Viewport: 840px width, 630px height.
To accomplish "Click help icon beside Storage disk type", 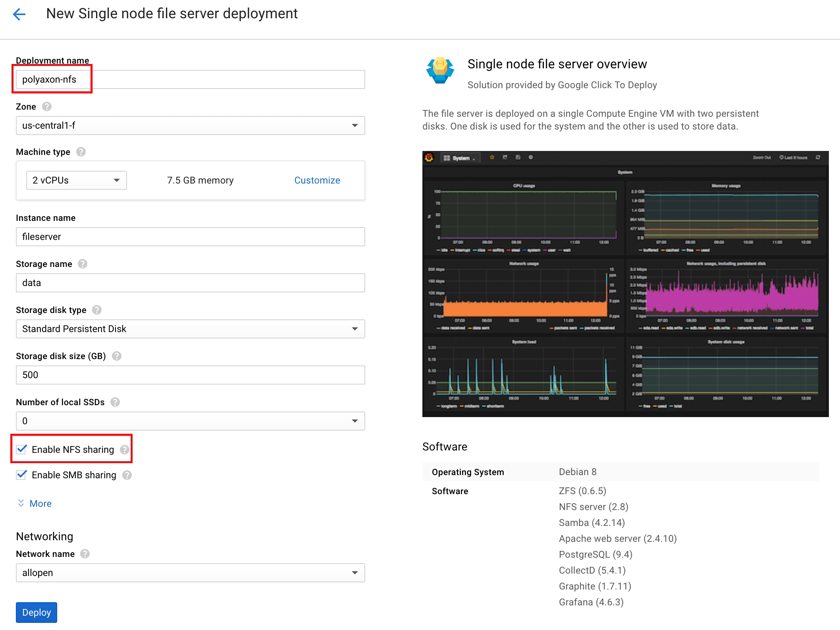I will [x=97, y=310].
